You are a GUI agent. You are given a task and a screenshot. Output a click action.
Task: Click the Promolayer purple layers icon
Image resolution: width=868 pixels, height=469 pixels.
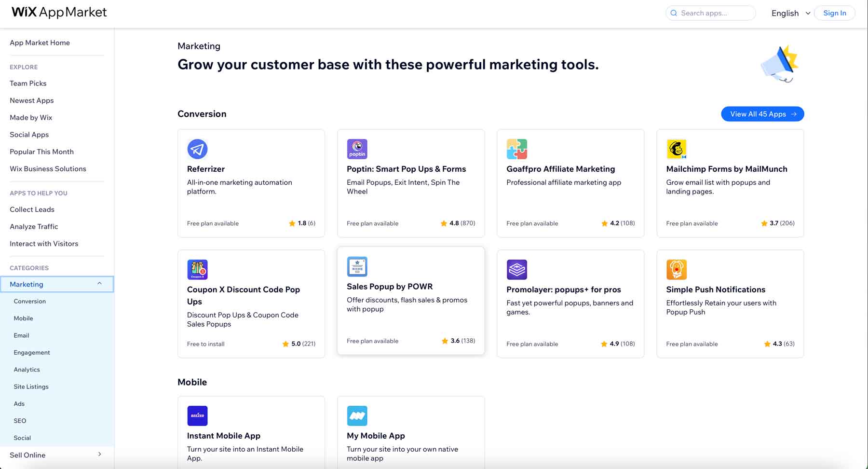coord(516,269)
